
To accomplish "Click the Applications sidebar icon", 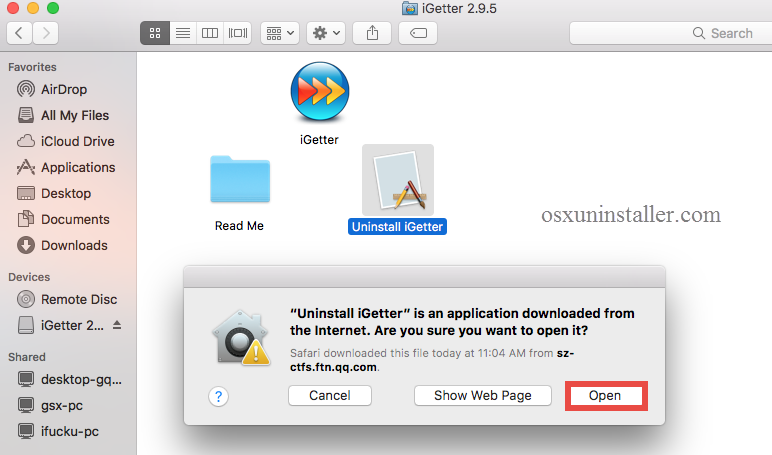I will tap(26, 167).
